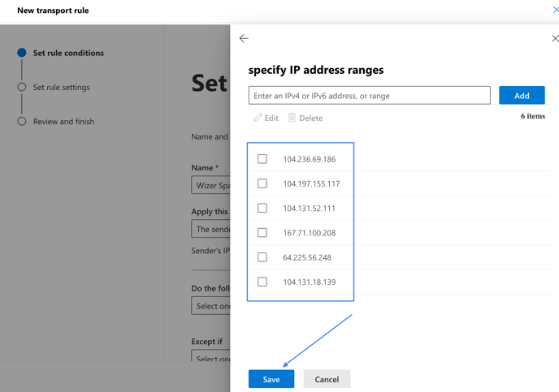The height and width of the screenshot is (392, 559).
Task: Open the Apply this rule dropdown
Action: (210, 229)
